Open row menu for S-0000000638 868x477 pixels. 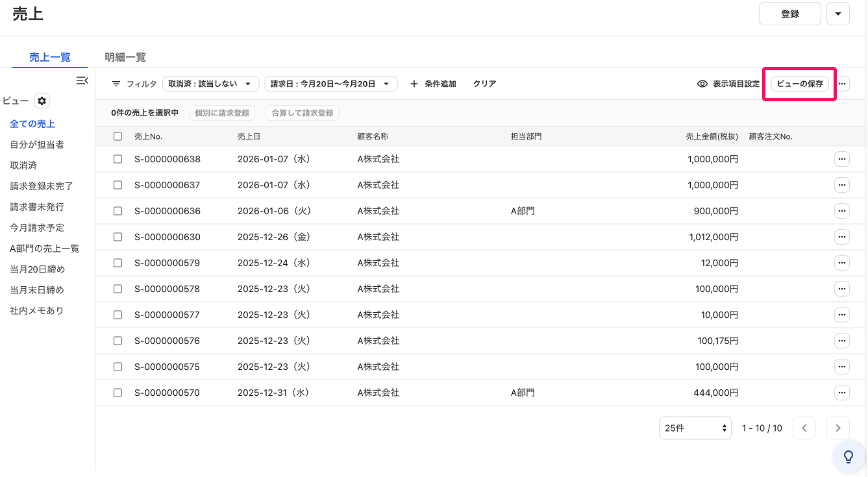842,159
